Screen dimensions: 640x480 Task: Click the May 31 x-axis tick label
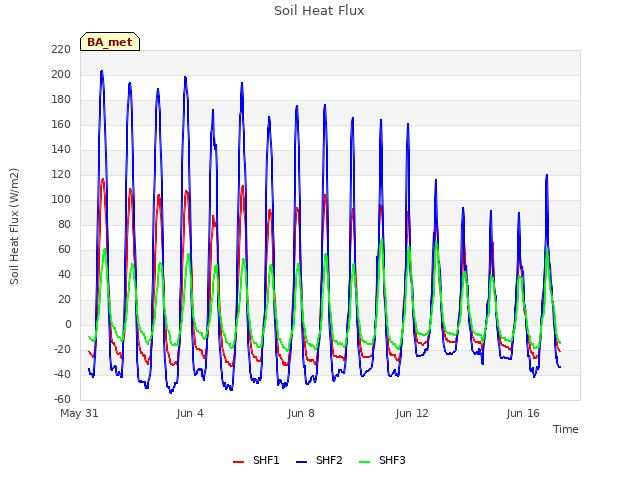click(79, 413)
